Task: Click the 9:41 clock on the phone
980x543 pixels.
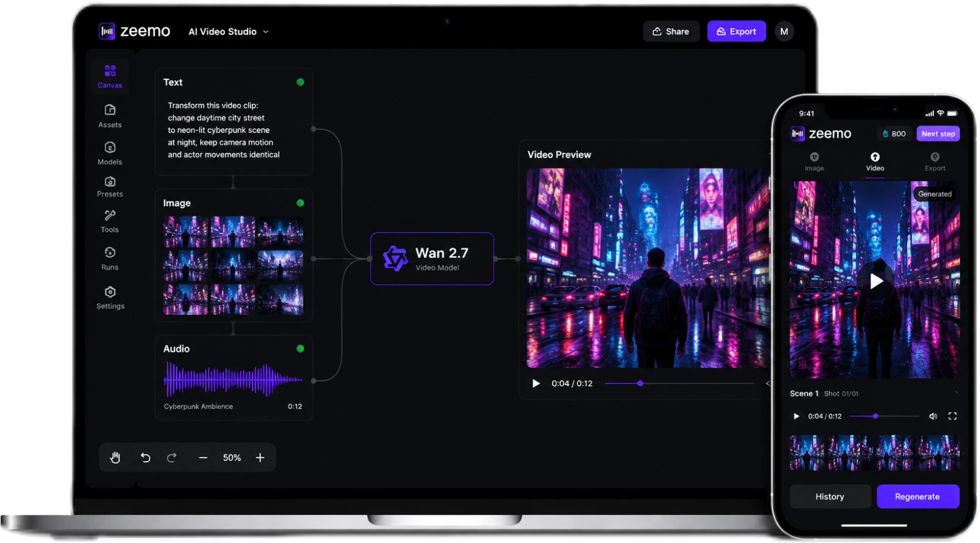Action: [807, 113]
